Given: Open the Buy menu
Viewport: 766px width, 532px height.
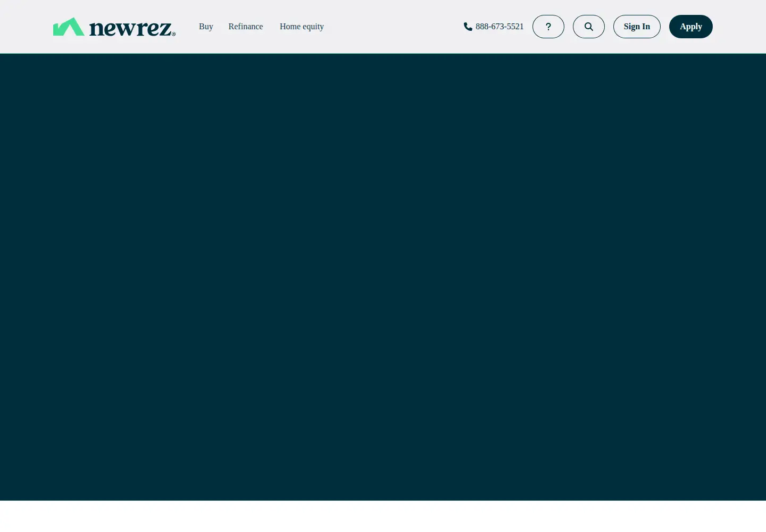Looking at the screenshot, I should coord(206,27).
